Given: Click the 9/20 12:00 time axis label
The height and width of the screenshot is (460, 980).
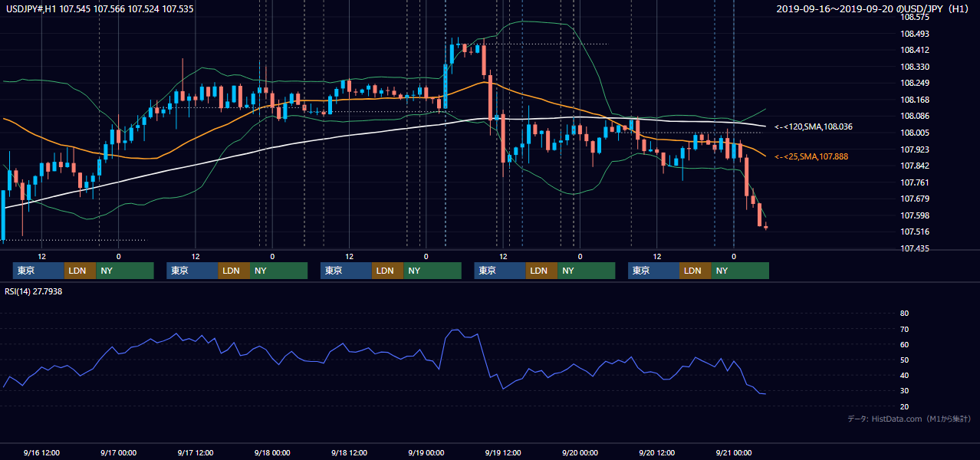Looking at the screenshot, I should click(x=656, y=452).
